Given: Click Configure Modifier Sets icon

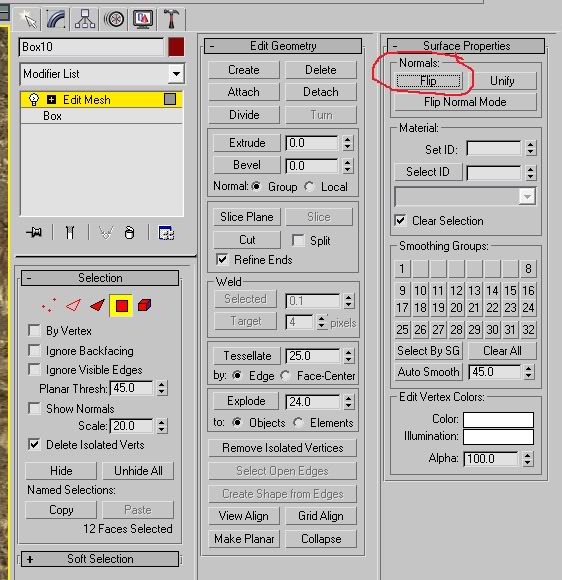Looking at the screenshot, I should [x=166, y=233].
